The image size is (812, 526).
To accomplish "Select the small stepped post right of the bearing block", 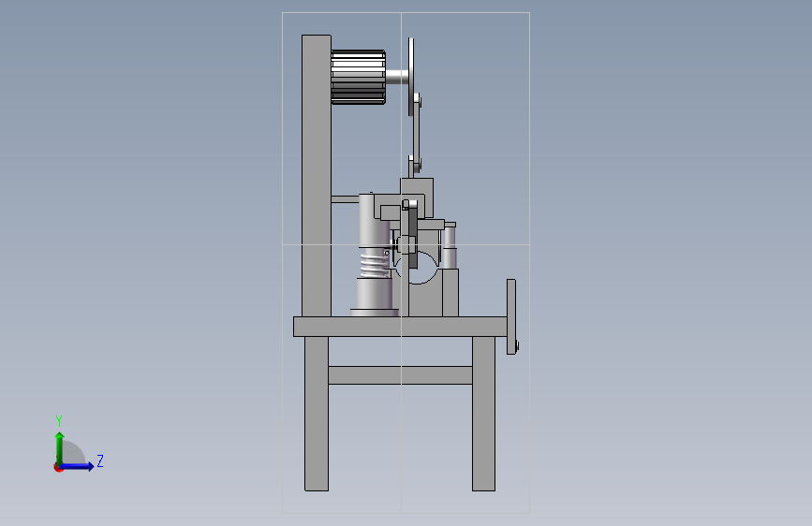I will pyautogui.click(x=450, y=245).
